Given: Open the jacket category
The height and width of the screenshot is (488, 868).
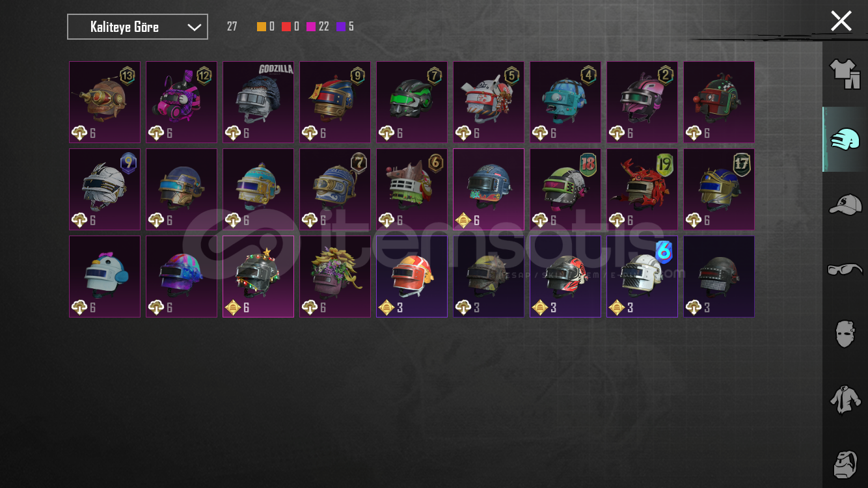Looking at the screenshot, I should click(x=845, y=399).
